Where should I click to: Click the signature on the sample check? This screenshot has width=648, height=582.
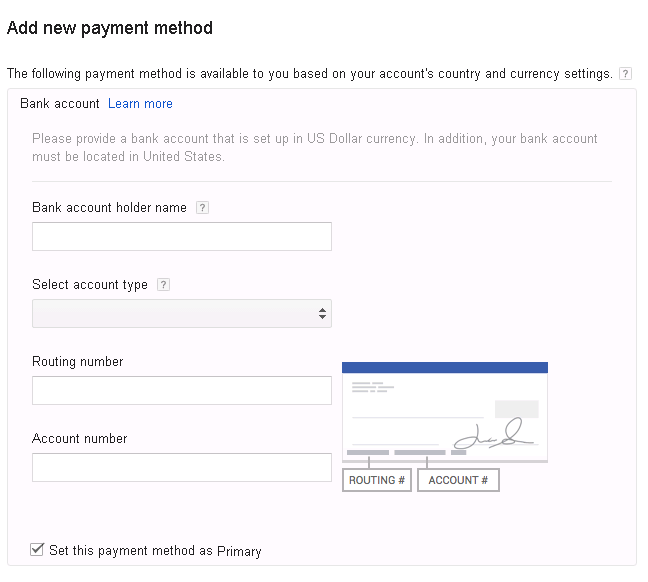coord(494,434)
